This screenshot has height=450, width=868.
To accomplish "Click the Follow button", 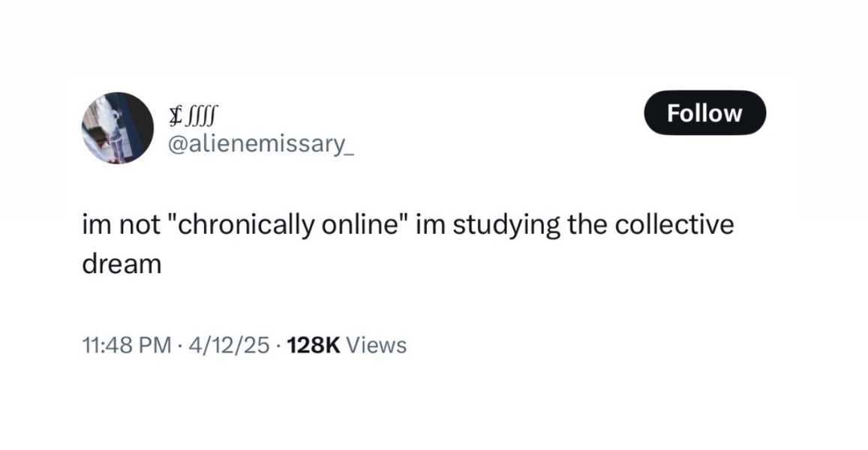I will pyautogui.click(x=705, y=113).
